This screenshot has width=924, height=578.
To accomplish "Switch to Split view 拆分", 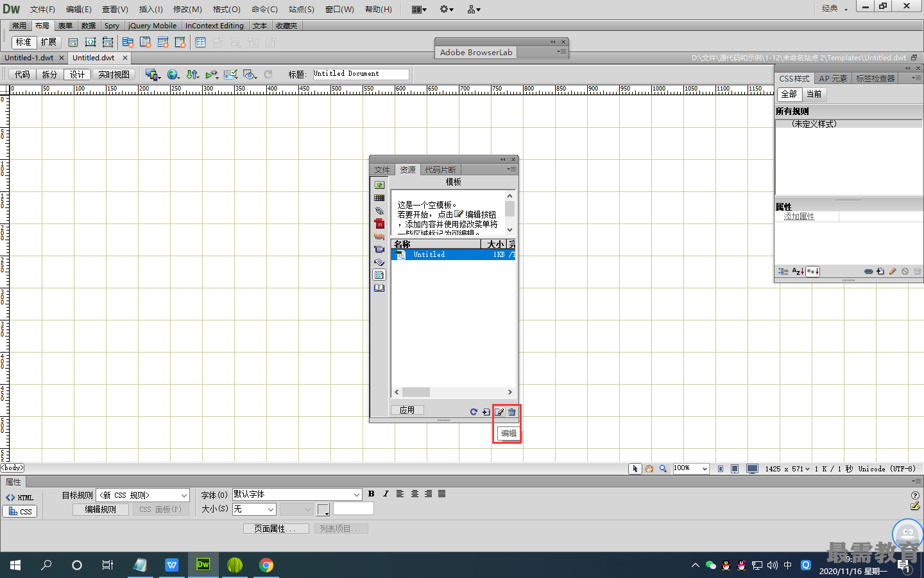I will [50, 74].
